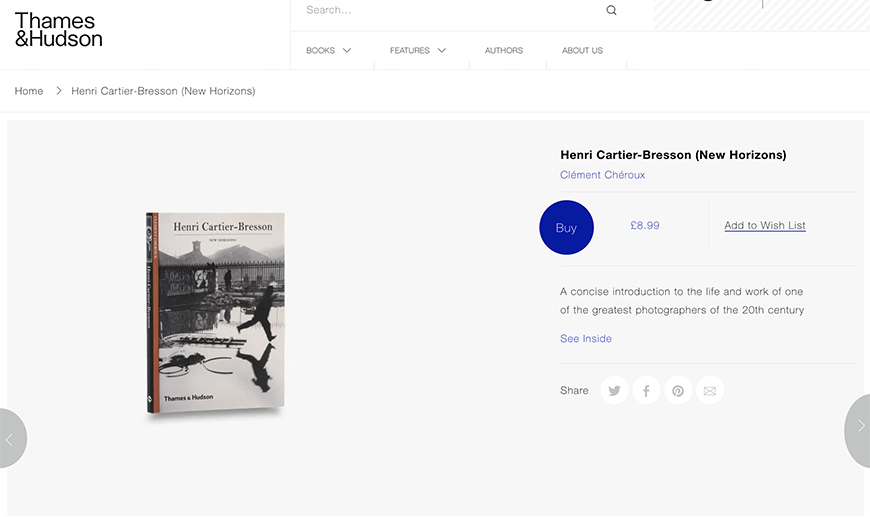This screenshot has width=870, height=517.
Task: Share the book via email icon
Action: [710, 391]
